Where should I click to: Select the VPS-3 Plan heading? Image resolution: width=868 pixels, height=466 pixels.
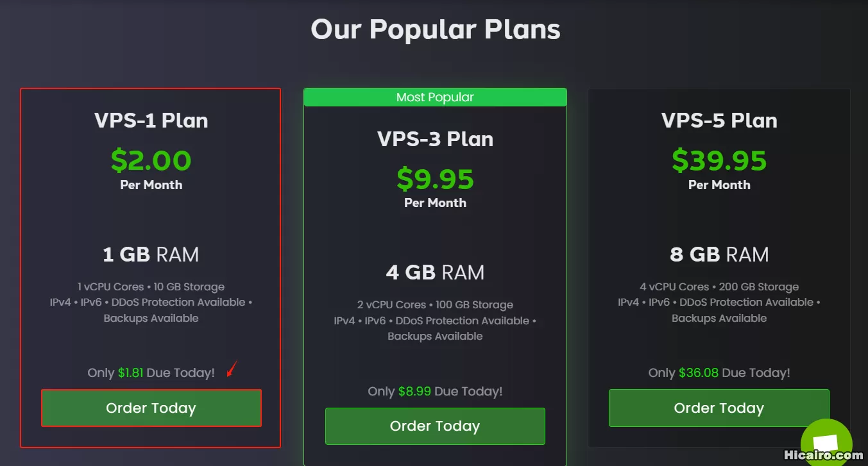[436, 138]
